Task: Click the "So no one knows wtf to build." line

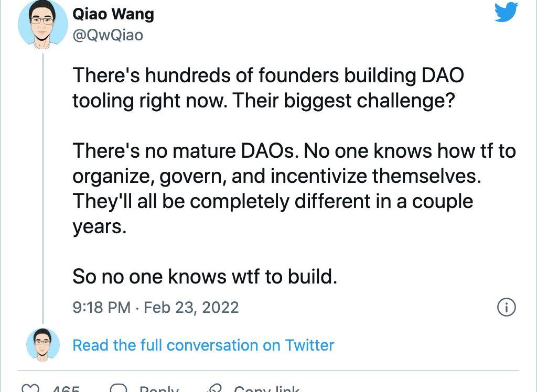Action: point(205,277)
